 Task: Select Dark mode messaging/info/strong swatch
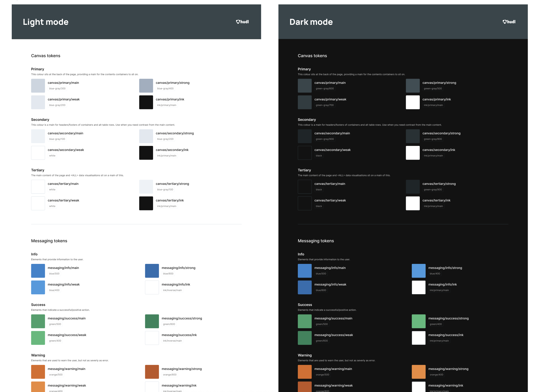419,271
